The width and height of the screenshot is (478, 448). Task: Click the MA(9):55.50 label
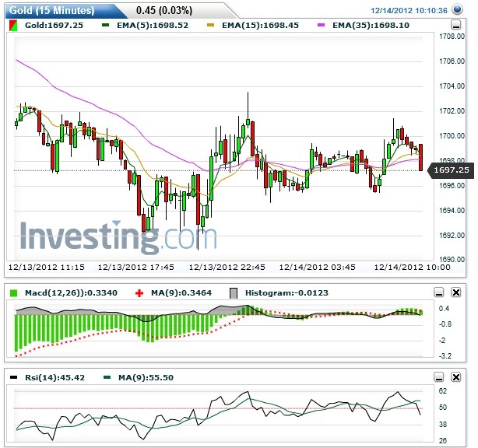(x=146, y=378)
